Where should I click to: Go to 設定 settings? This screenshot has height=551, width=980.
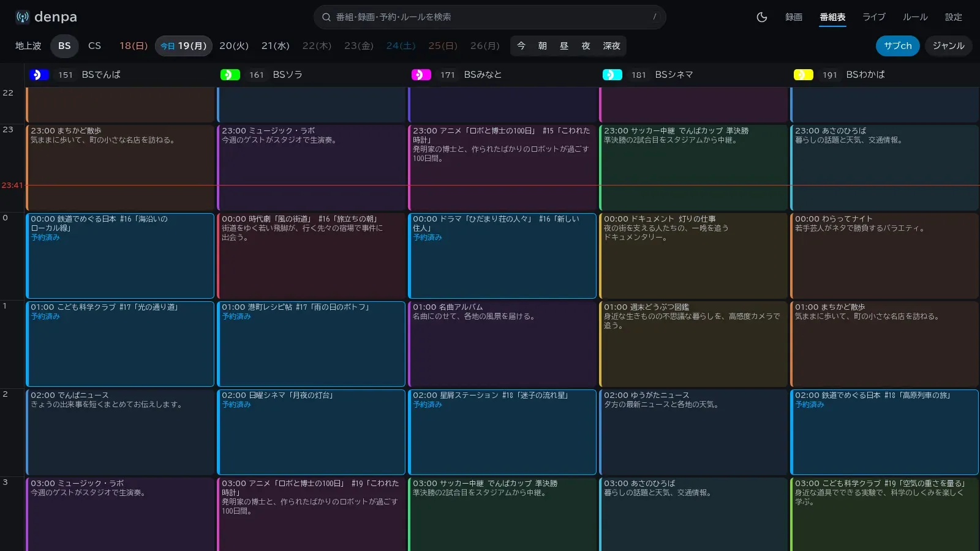pyautogui.click(x=954, y=17)
